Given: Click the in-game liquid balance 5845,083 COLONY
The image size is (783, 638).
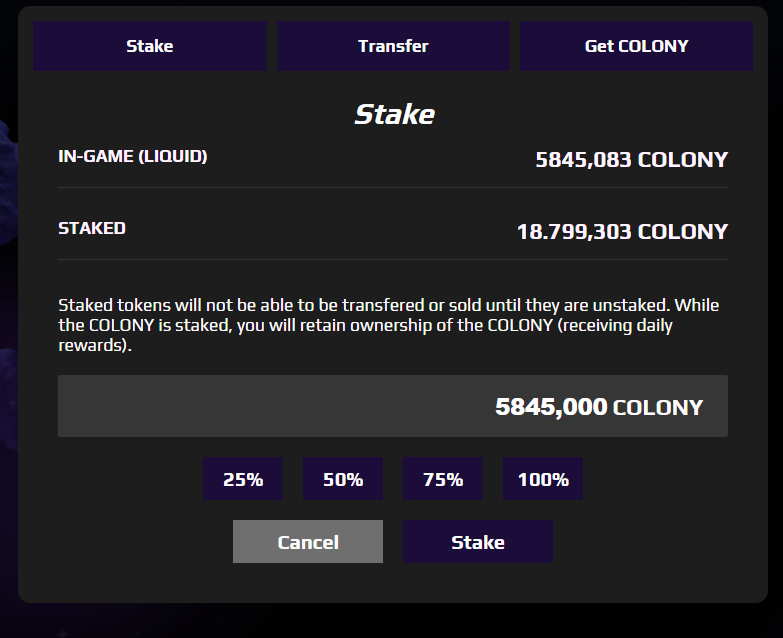Looking at the screenshot, I should click(632, 160).
